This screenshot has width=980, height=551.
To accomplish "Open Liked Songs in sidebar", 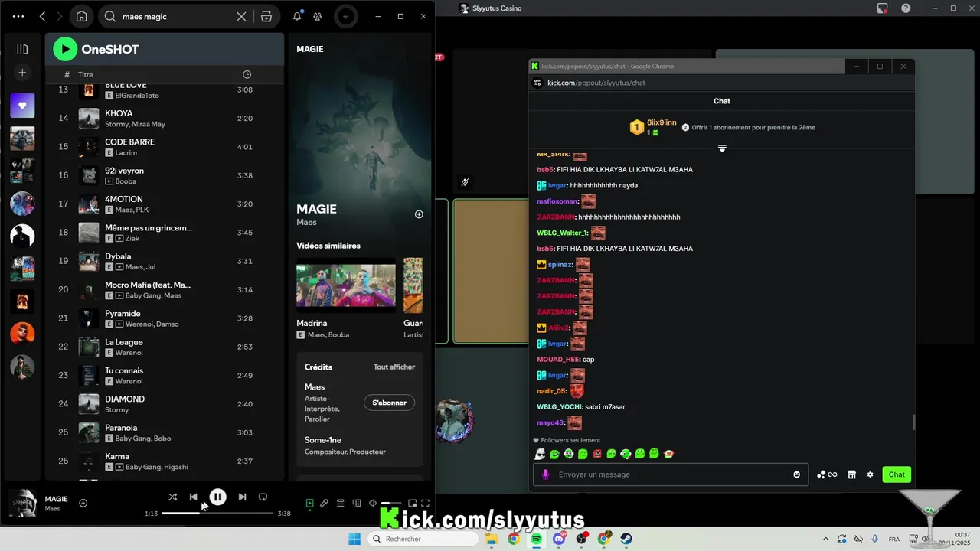I will pos(22,106).
